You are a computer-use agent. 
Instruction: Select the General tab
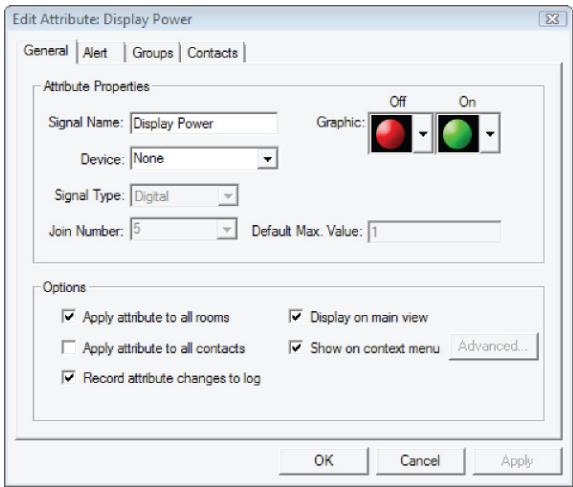46,51
